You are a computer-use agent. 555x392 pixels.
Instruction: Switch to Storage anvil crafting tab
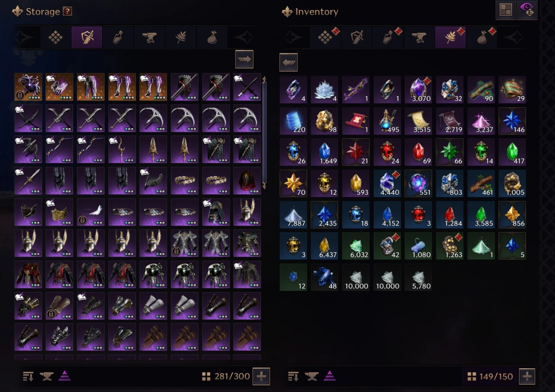coord(149,37)
